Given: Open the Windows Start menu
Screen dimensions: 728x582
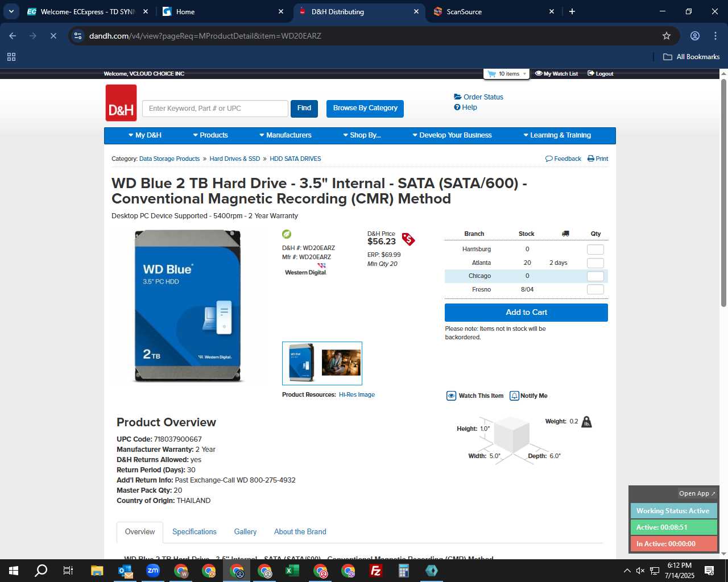Looking at the screenshot, I should [14, 571].
